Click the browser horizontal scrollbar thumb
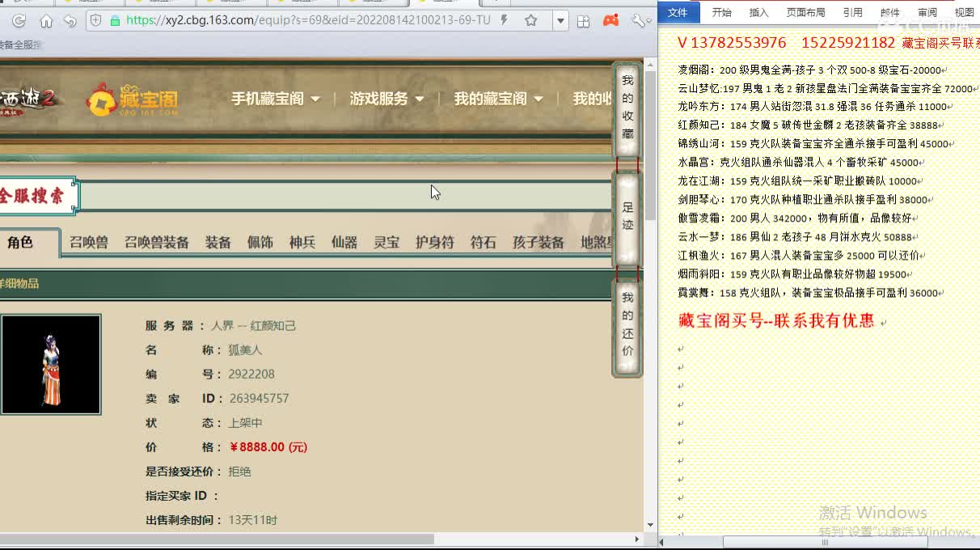Viewport: 980px width, 550px height. click(x=217, y=539)
